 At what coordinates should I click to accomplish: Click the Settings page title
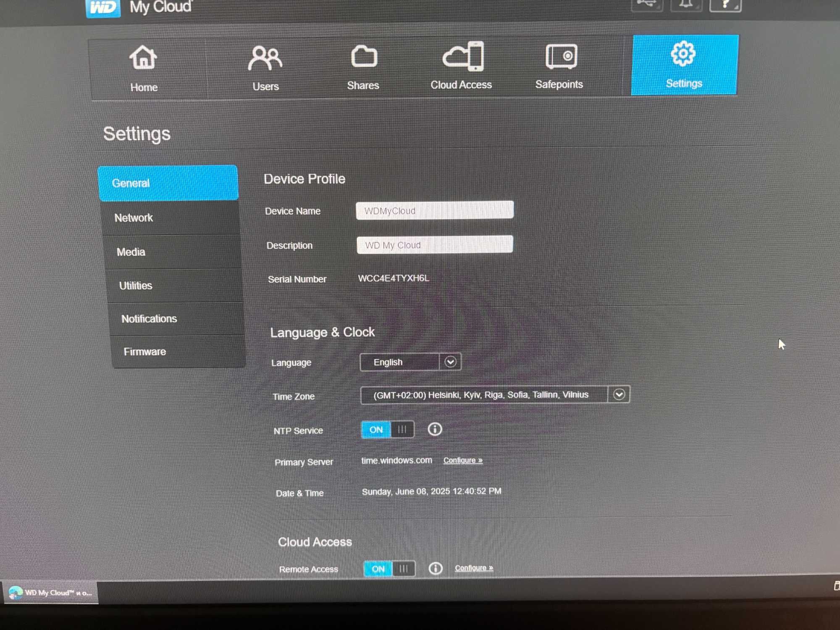point(137,134)
